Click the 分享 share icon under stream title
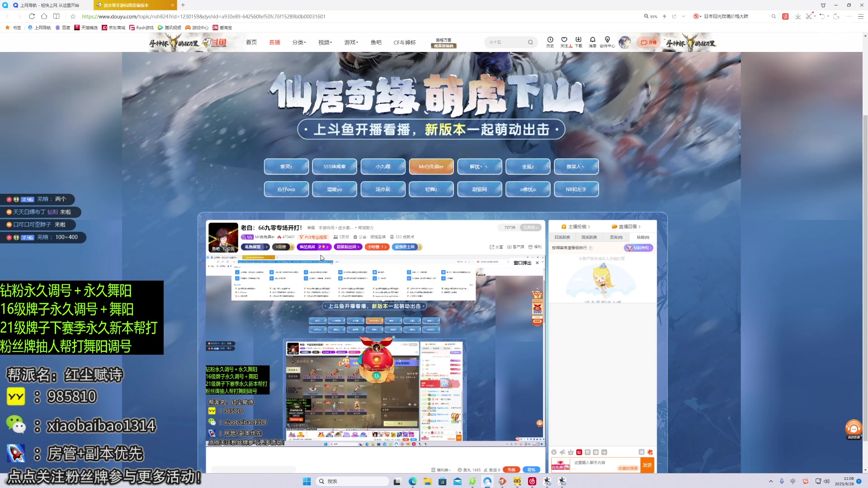The image size is (868, 488). (496, 247)
